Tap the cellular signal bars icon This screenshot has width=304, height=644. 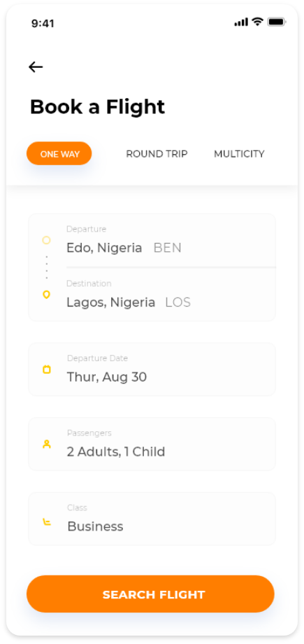point(241,22)
